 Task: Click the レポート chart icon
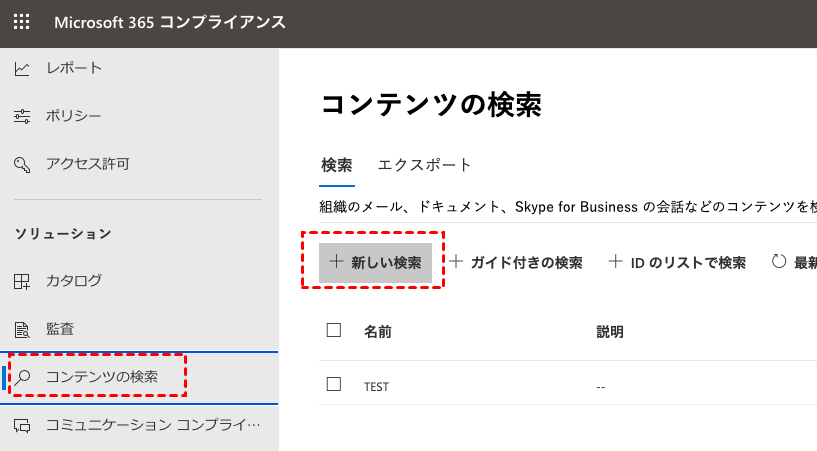point(22,68)
